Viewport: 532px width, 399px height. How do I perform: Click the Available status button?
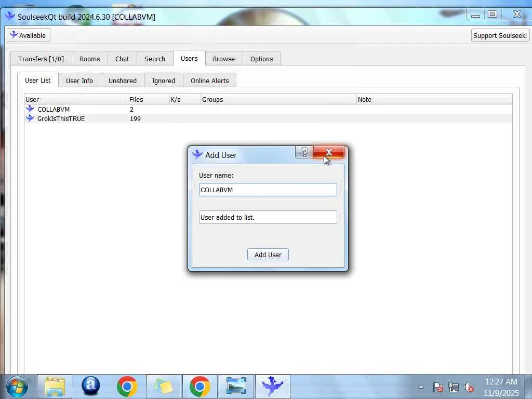(x=29, y=35)
